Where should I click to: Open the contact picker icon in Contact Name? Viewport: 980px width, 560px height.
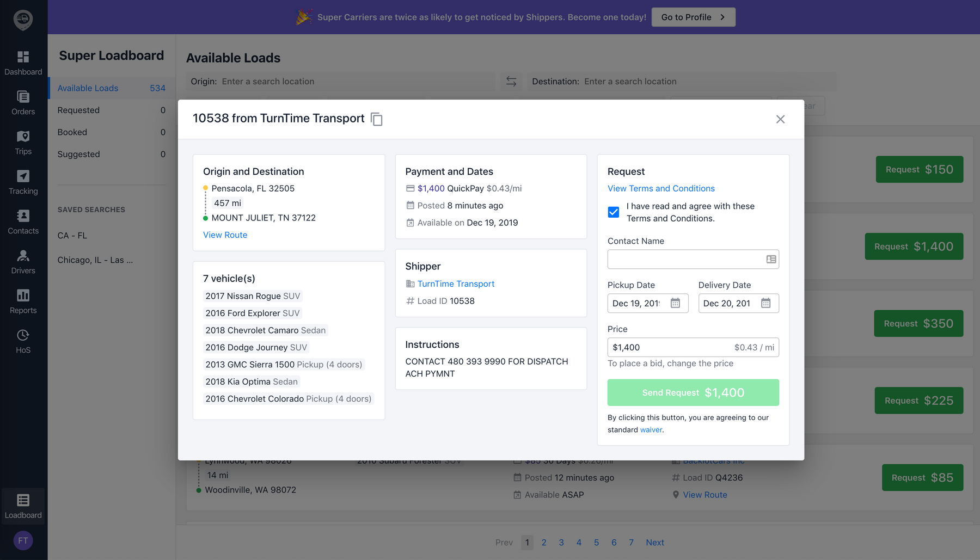[x=771, y=259]
